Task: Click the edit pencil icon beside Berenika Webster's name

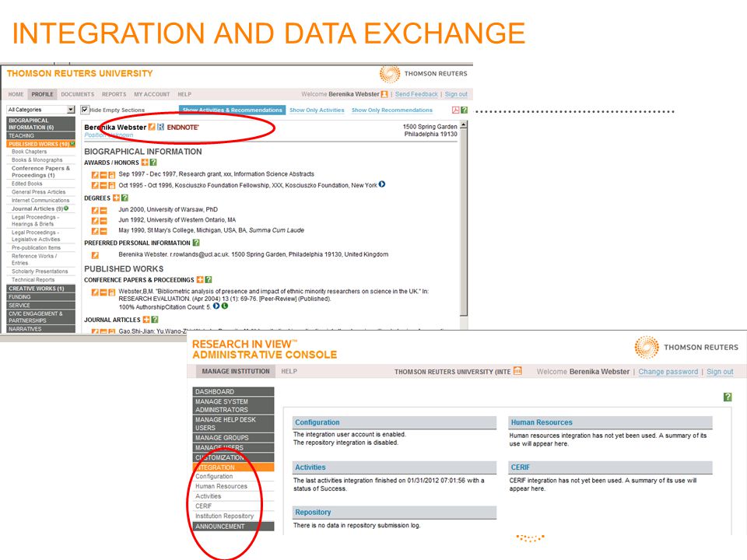Action: pyautogui.click(x=152, y=127)
